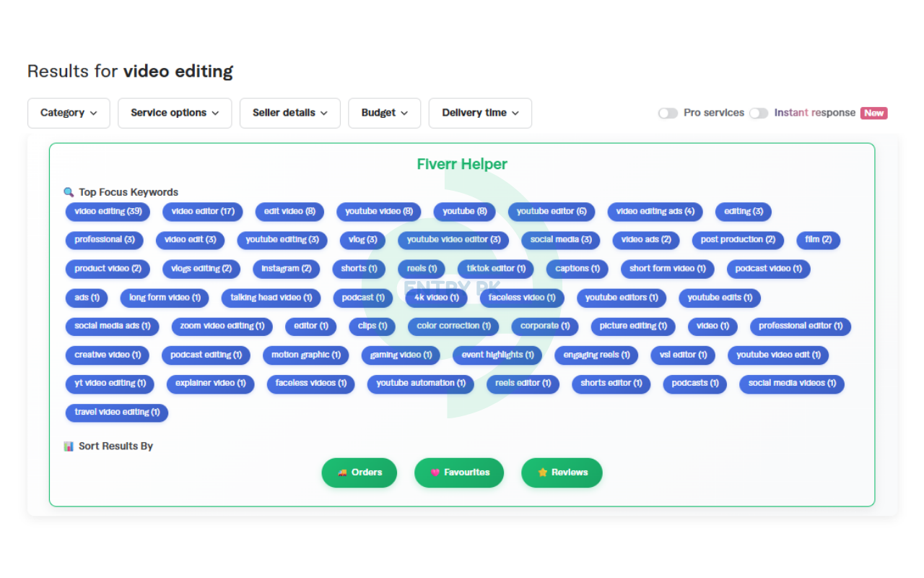924x578 pixels.
Task: Choose the 'youtube editors (1)' tag
Action: tap(622, 298)
